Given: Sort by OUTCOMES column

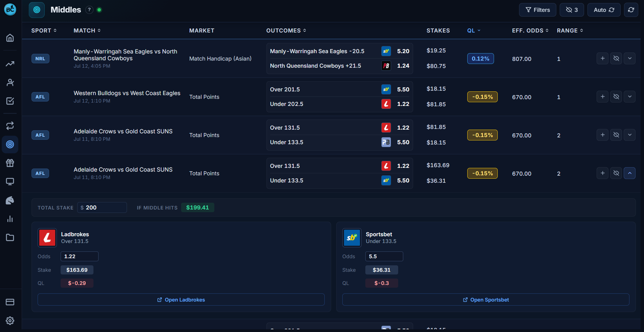Looking at the screenshot, I should [286, 30].
